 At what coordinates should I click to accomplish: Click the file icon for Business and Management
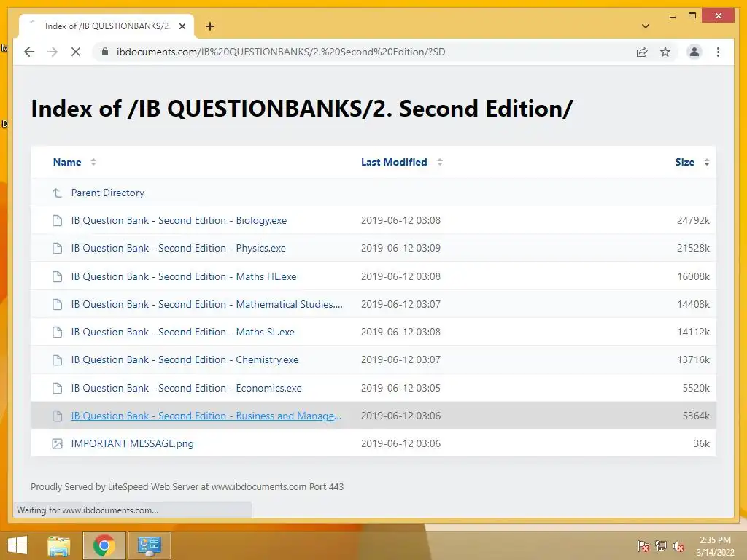(57, 416)
